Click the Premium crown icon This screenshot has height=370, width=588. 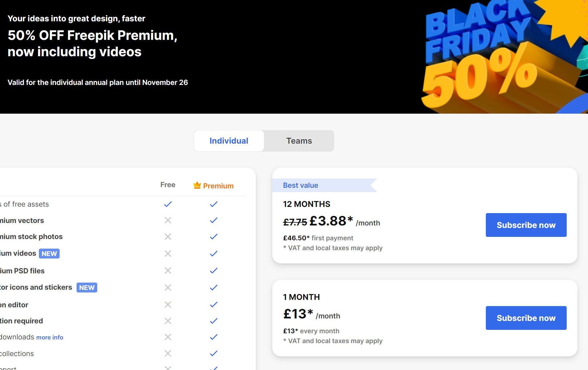197,185
